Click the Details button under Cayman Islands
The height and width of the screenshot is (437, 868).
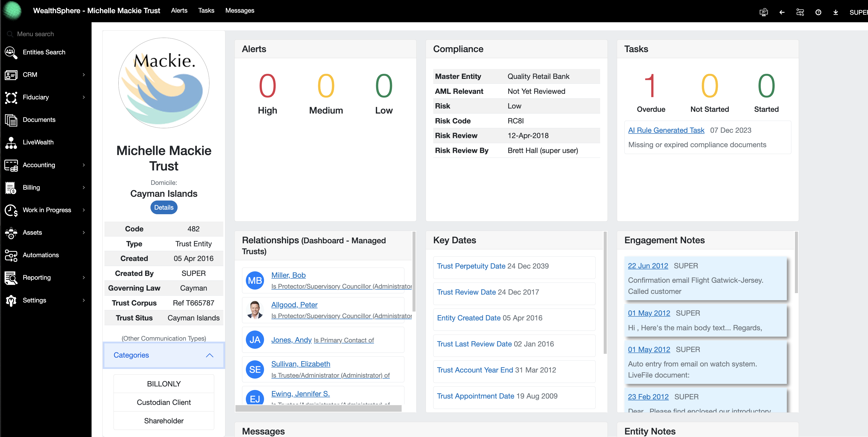[x=164, y=207]
